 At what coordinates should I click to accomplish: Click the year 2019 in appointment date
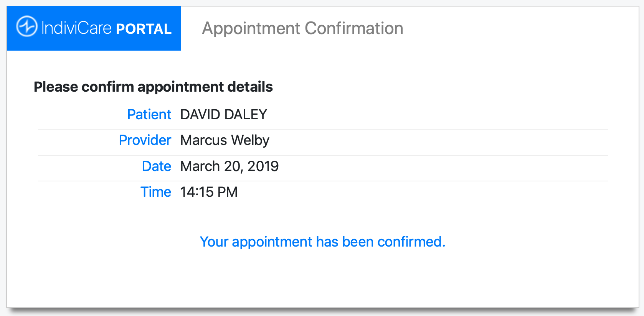click(263, 166)
